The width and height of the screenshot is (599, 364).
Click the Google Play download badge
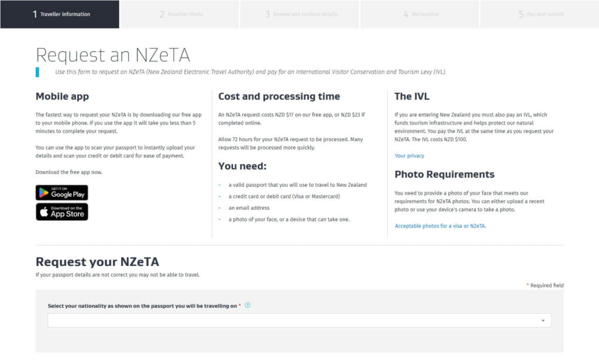(61, 193)
